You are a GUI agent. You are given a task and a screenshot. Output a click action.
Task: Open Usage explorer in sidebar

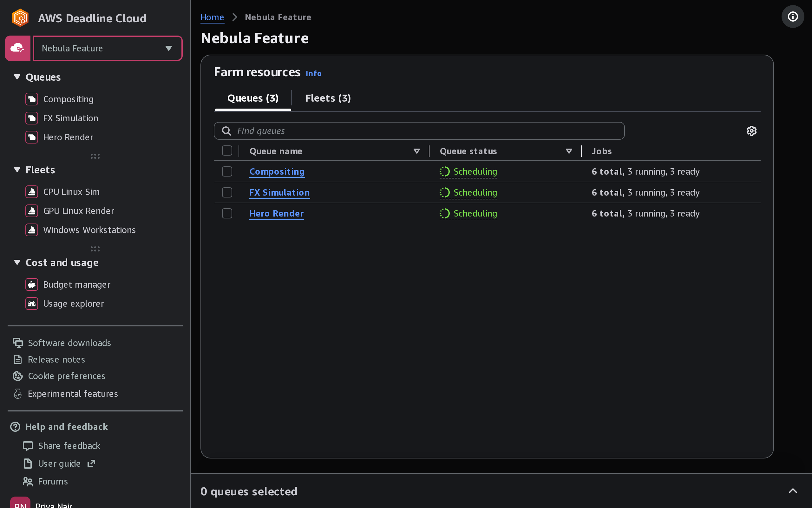point(74,304)
